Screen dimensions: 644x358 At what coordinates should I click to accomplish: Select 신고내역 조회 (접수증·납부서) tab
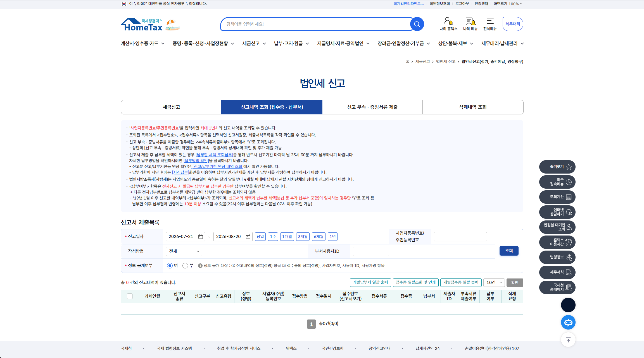click(272, 107)
